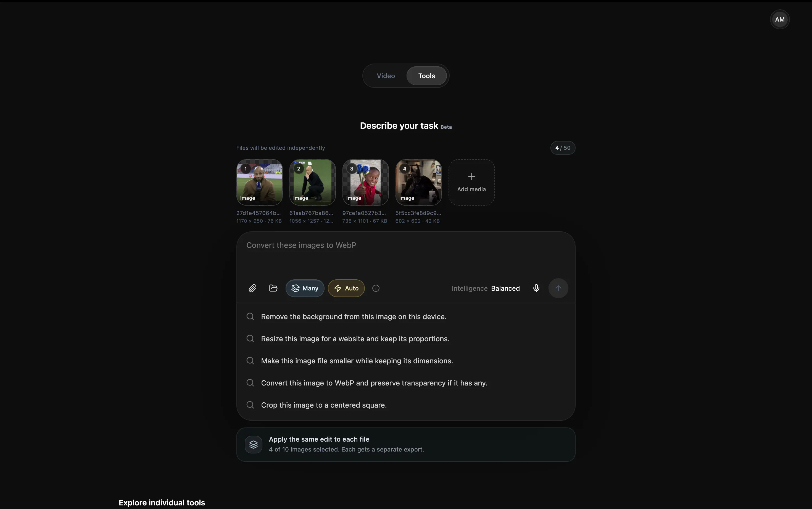This screenshot has height=509, width=812.
Task: Toggle the Auto mode pill
Action: (x=346, y=288)
